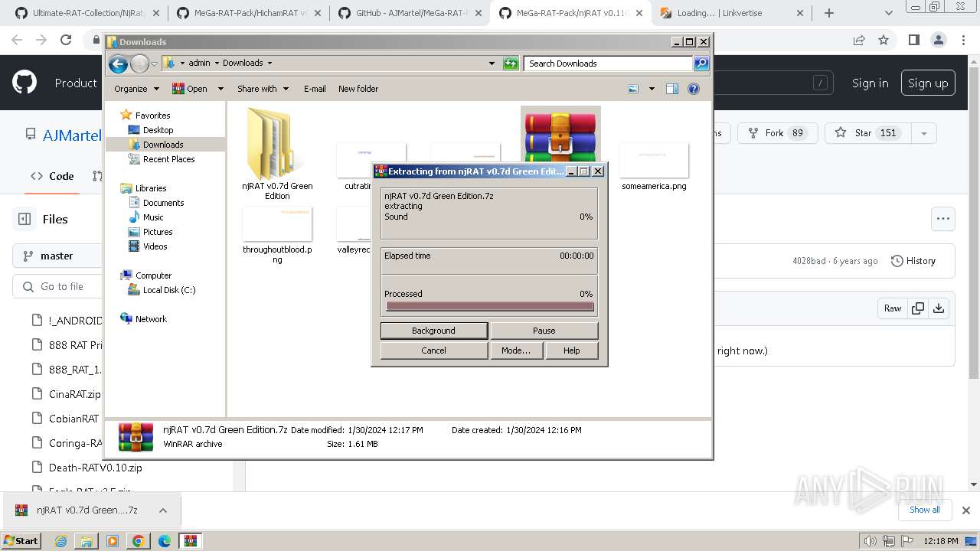The height and width of the screenshot is (551, 980).
Task: Click the Go to file search box
Action: point(57,286)
